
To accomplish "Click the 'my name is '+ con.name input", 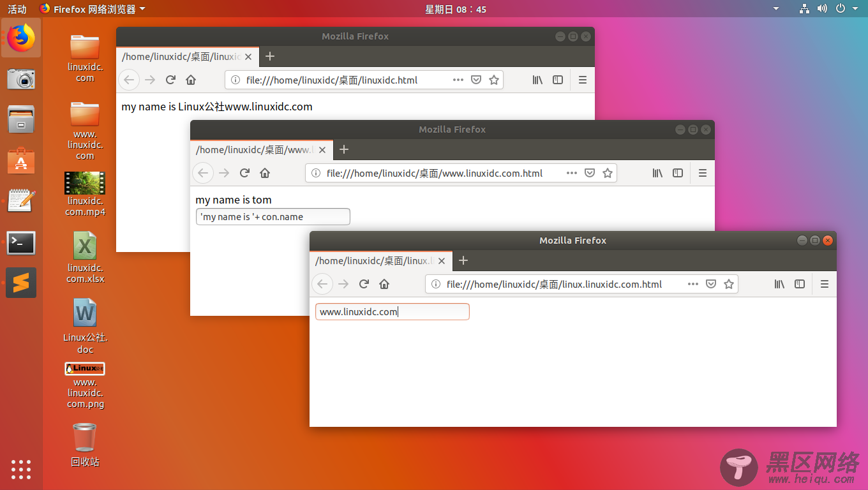I will pyautogui.click(x=273, y=216).
